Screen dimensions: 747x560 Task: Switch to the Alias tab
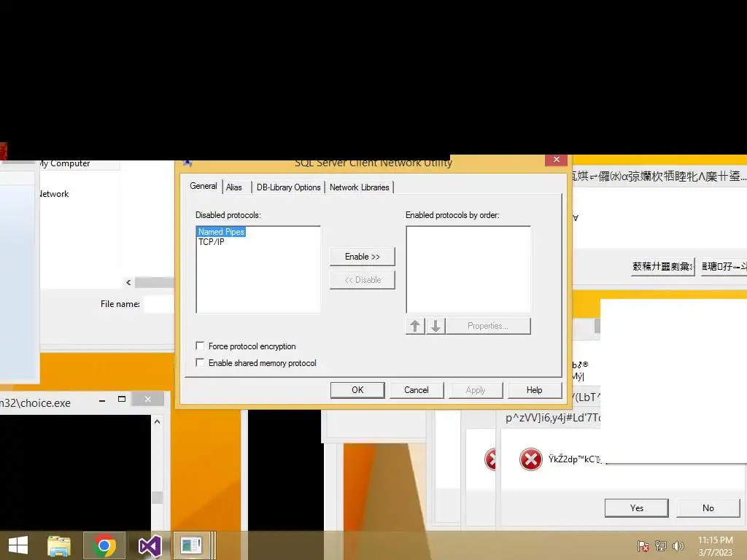pyautogui.click(x=234, y=187)
